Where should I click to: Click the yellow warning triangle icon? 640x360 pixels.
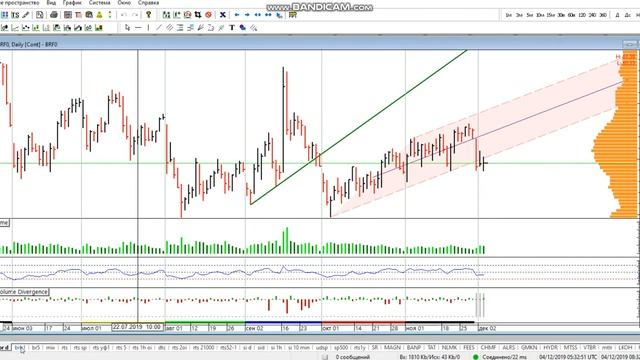(x=99, y=15)
